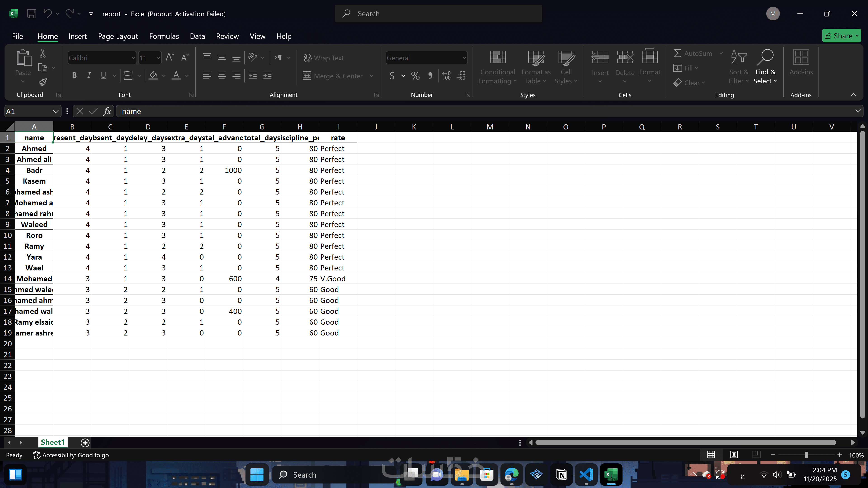Click the Insert Function fx icon
This screenshot has height=488, width=868.
(107, 111)
